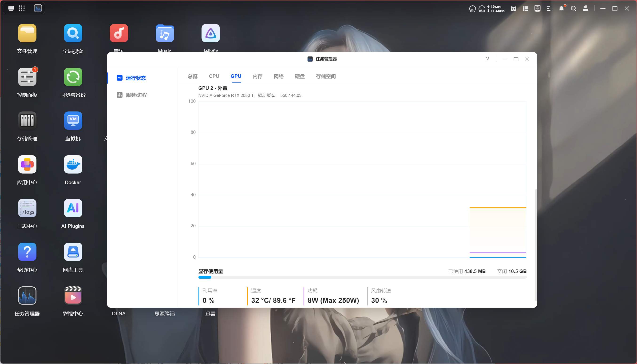Click the notification bell in top bar
The height and width of the screenshot is (364, 637).
(x=561, y=8)
